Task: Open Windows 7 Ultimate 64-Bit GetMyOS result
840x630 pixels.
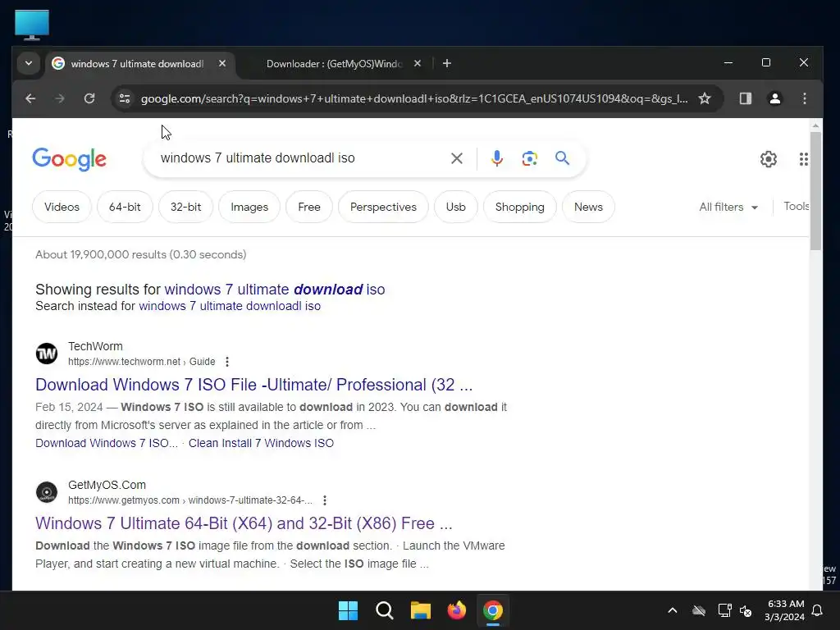Action: (x=244, y=523)
